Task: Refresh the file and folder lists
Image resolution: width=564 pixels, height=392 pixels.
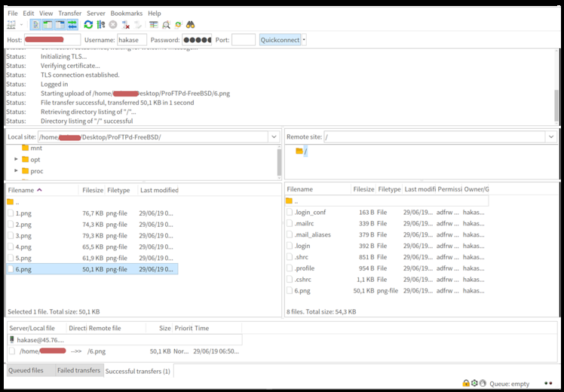Action: 88,25
